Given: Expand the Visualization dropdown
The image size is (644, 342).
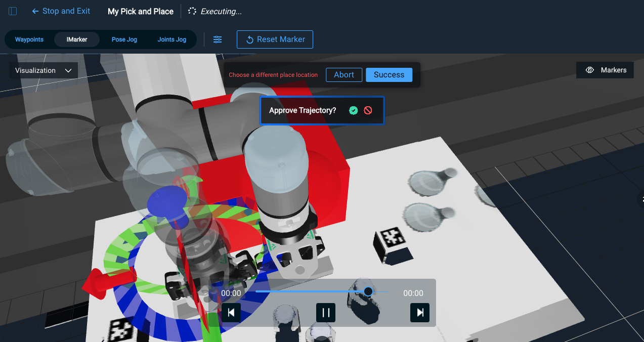Looking at the screenshot, I should [44, 70].
